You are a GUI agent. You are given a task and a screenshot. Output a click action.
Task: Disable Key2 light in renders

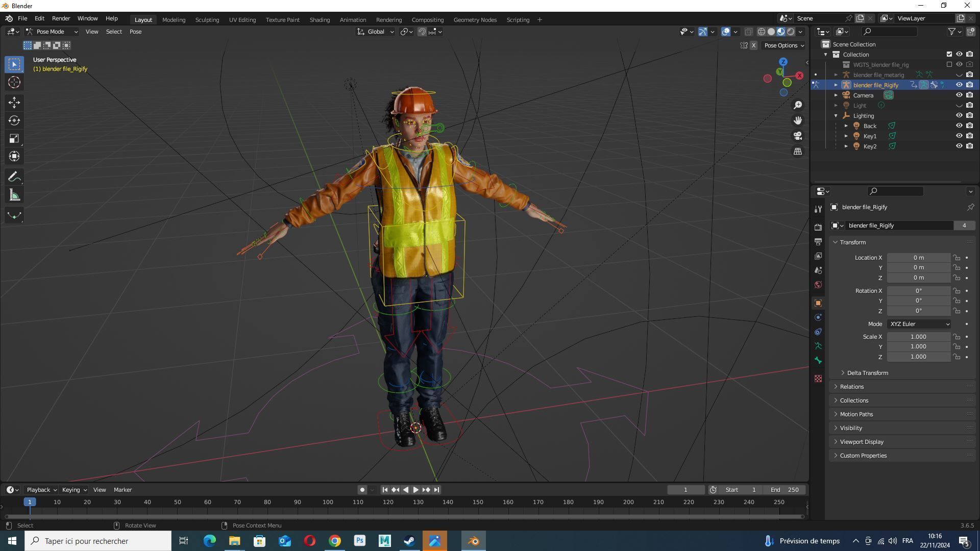point(969,146)
